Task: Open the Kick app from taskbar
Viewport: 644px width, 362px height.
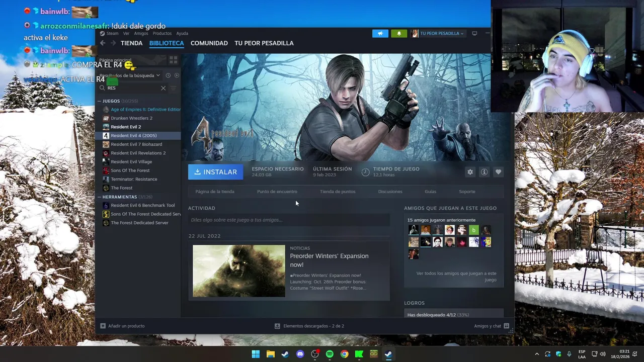Action: (x=359, y=354)
